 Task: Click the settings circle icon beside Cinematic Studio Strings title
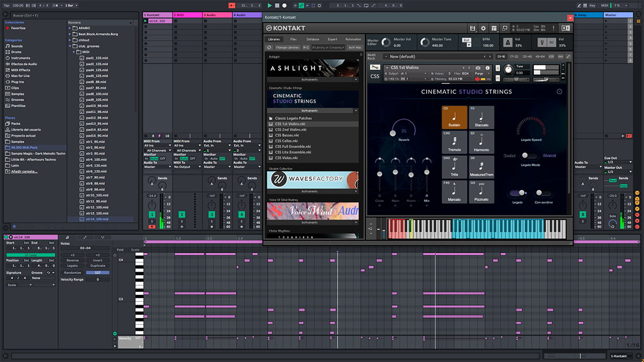[559, 92]
